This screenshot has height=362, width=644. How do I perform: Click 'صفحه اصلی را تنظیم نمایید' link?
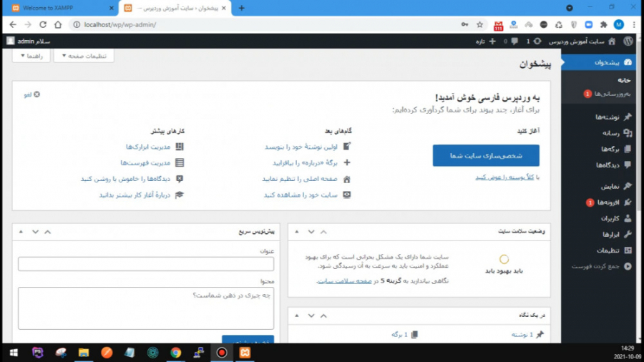pos(300,179)
